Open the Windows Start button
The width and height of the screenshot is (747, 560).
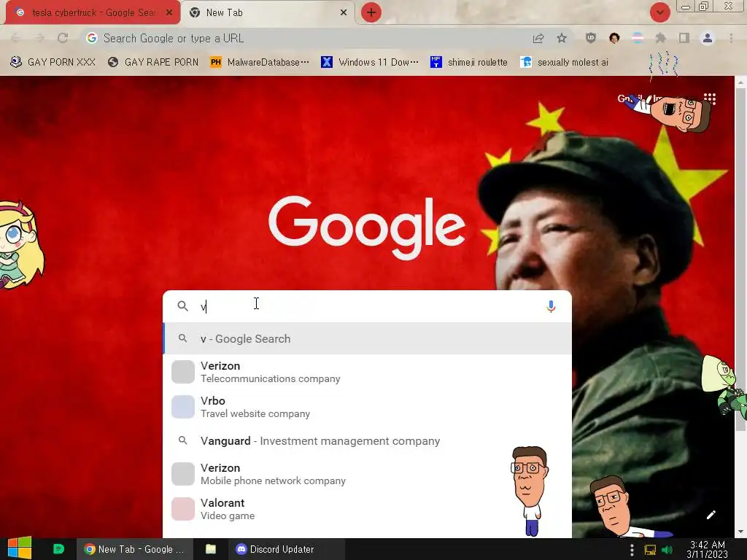20,548
